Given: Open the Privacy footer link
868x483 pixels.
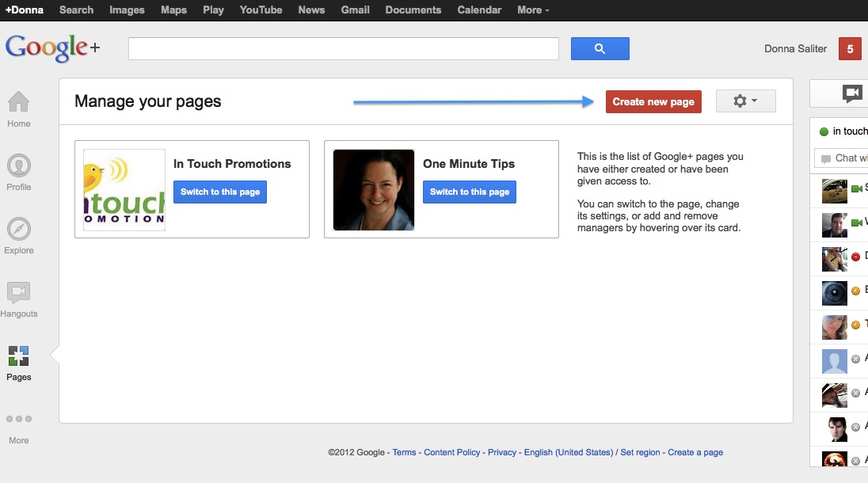Looking at the screenshot, I should click(502, 452).
